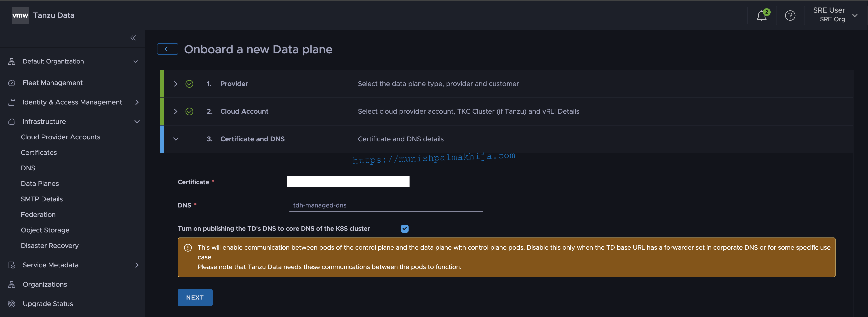Collapse the Infrastructure section chevron

[137, 122]
